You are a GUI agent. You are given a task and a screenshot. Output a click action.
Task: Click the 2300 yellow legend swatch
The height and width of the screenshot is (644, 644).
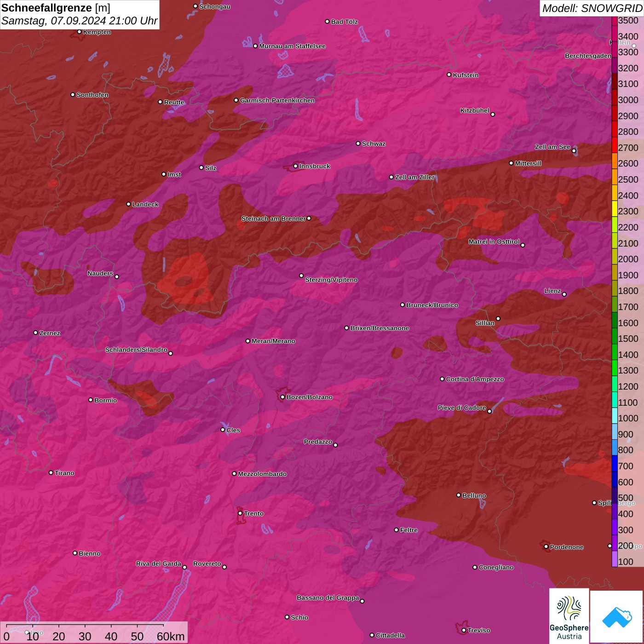[615, 208]
